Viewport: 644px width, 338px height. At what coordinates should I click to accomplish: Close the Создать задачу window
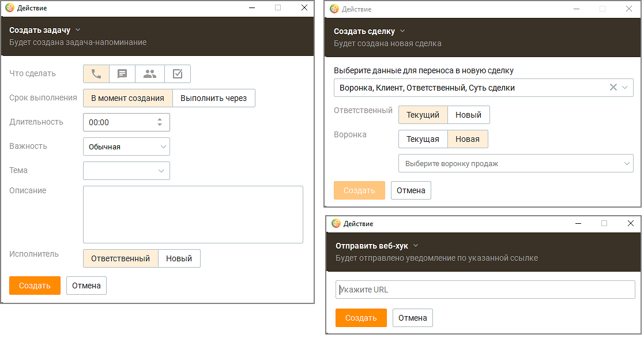tap(304, 8)
